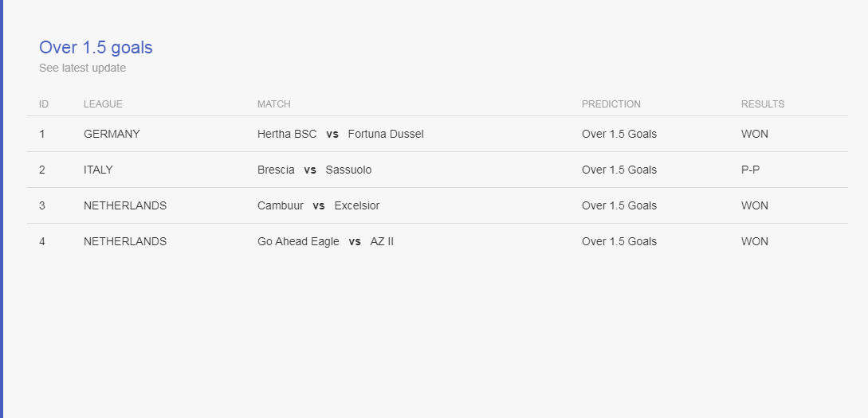Click the PREDICTION column header
868x418 pixels.
tap(611, 104)
